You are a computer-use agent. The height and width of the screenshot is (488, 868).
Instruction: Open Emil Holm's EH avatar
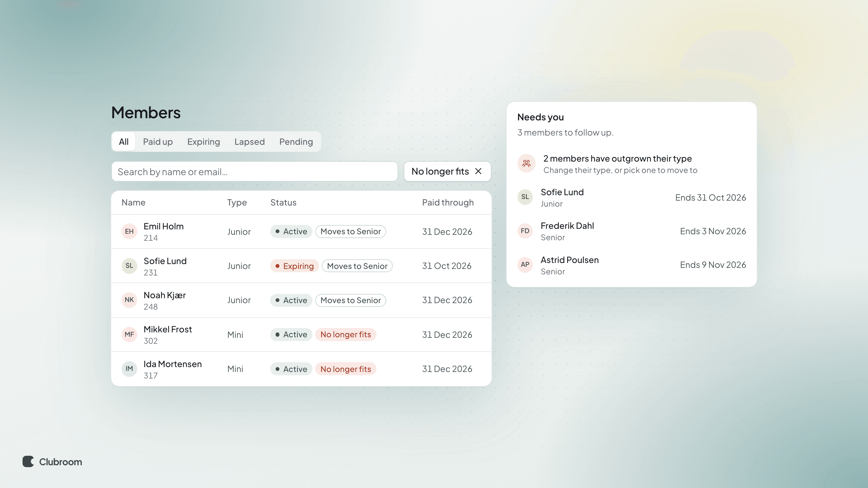(x=129, y=231)
